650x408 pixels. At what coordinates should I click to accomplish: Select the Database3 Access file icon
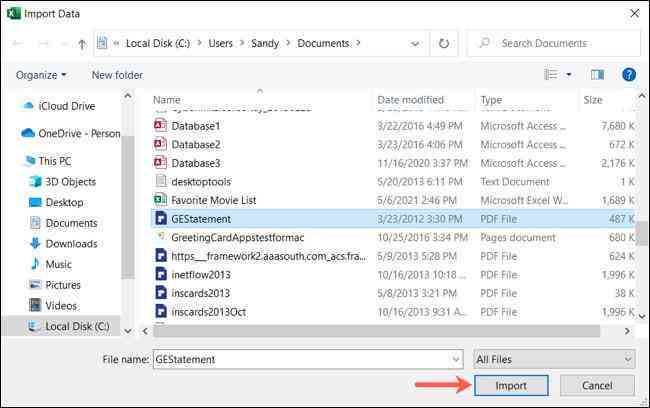tap(160, 163)
